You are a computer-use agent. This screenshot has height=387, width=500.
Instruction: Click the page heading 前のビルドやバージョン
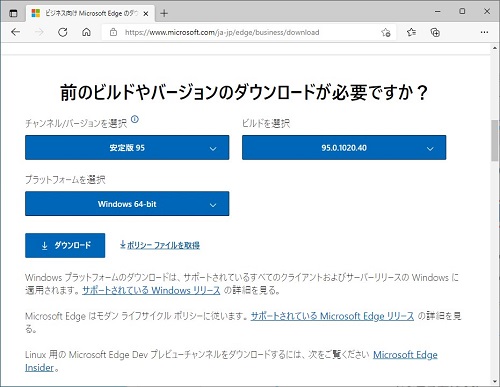244,92
